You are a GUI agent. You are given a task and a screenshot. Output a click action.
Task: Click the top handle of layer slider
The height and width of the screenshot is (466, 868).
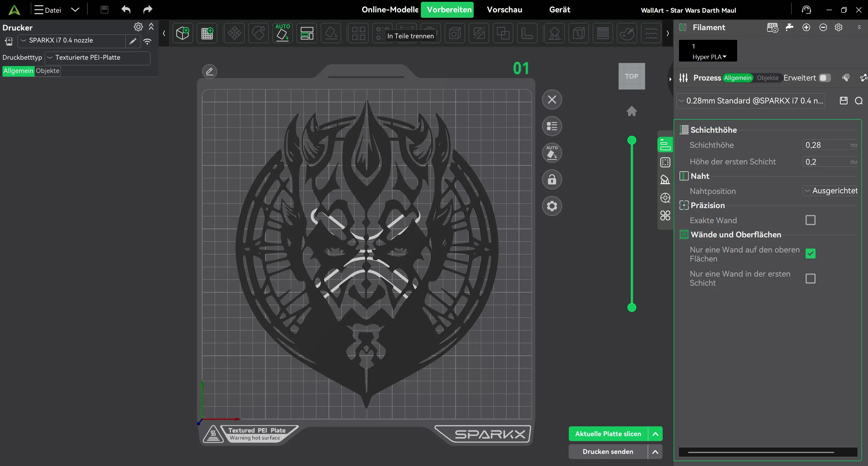point(632,140)
